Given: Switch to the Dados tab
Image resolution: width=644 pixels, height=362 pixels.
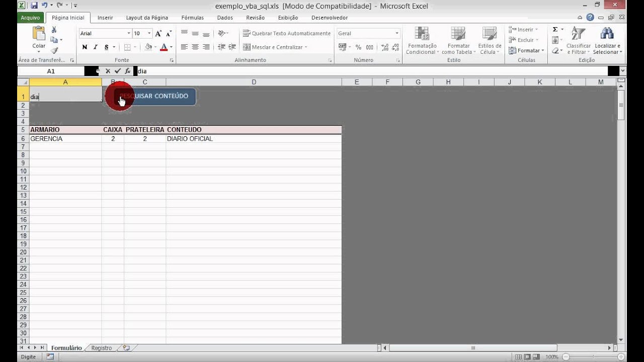Looking at the screenshot, I should click(225, 18).
